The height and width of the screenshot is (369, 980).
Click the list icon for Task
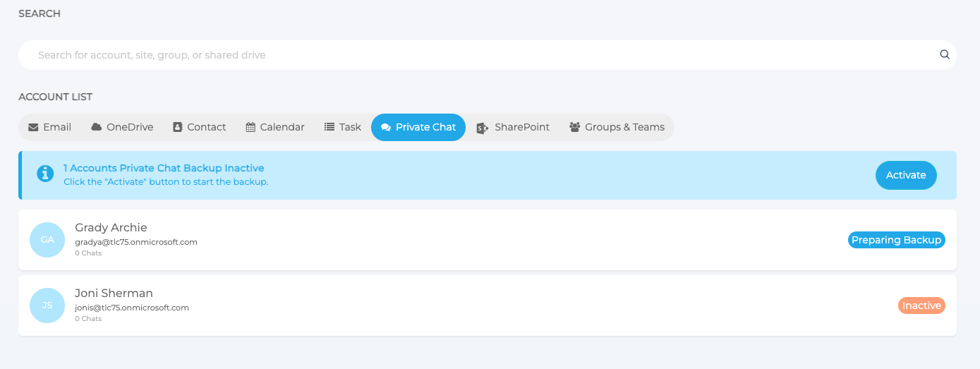329,127
